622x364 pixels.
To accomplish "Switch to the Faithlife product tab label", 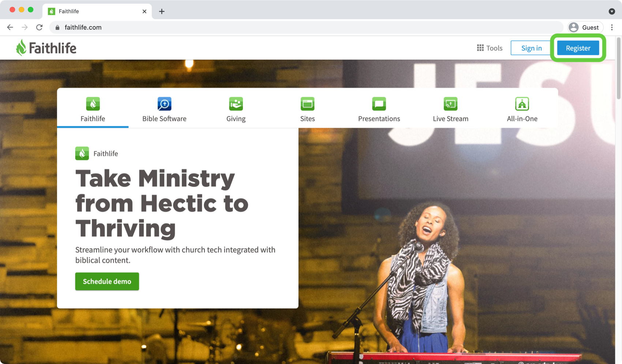I will click(x=93, y=119).
